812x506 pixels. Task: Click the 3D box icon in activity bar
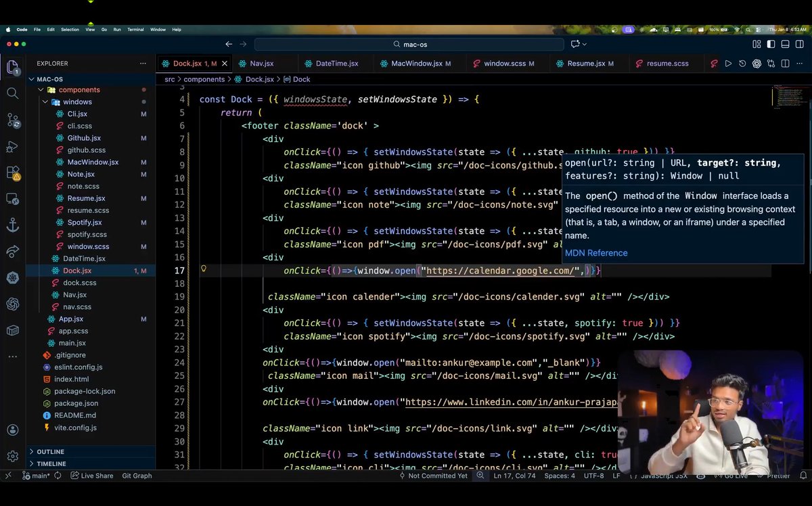tap(12, 330)
